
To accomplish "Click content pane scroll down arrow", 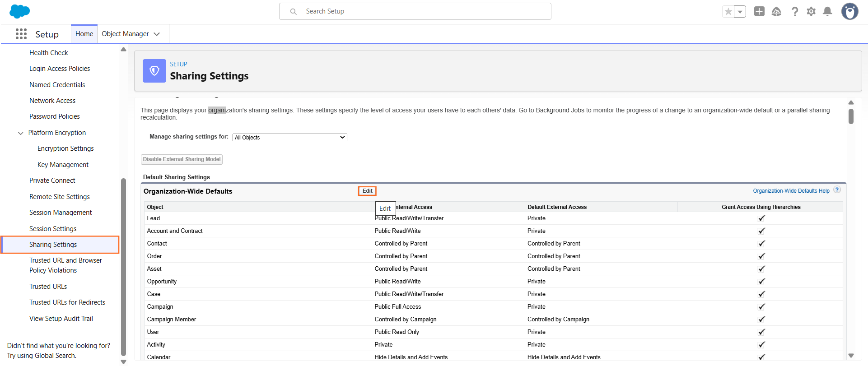I will pos(851,356).
